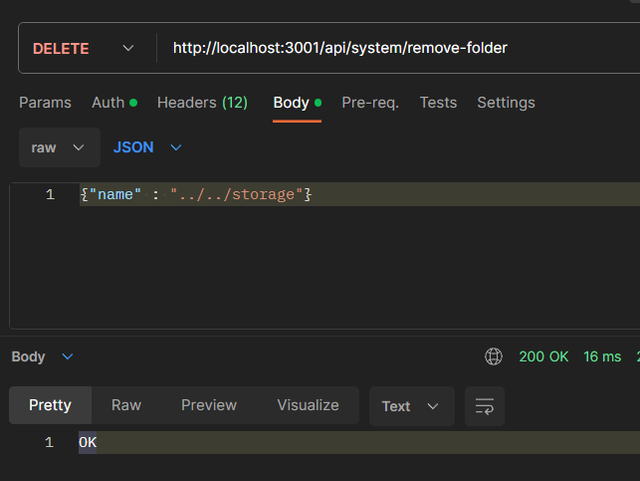
Task: Click the "name" key in body
Action: 115,194
